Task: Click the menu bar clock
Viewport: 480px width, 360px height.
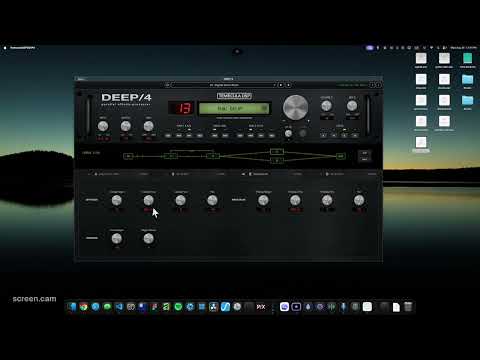Action: click(463, 48)
